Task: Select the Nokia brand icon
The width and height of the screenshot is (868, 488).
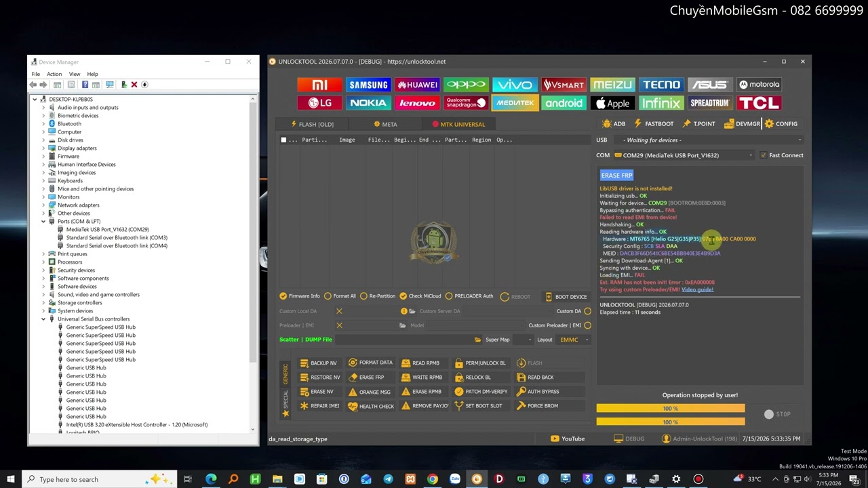Action: (x=368, y=103)
